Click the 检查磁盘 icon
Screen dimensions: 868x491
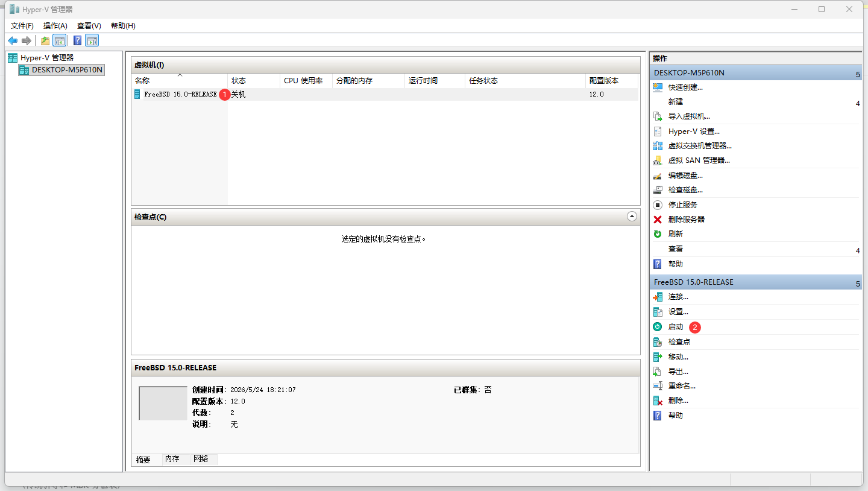[x=658, y=190]
